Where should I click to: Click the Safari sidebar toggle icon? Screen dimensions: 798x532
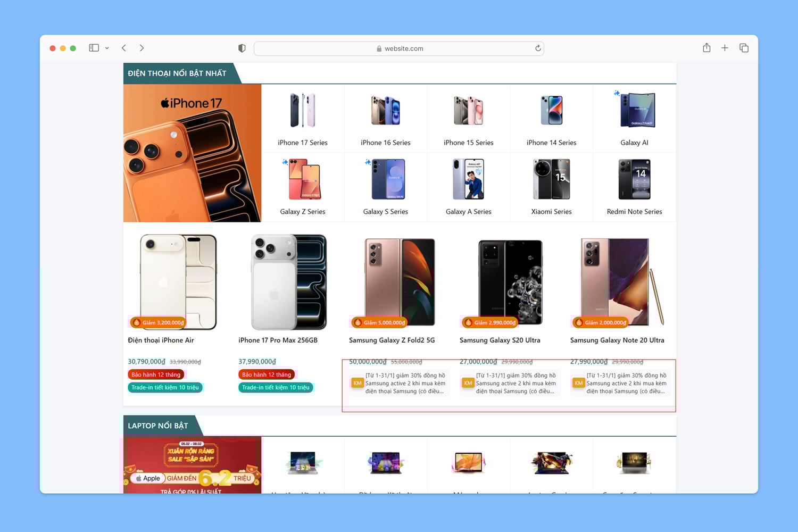click(94, 48)
